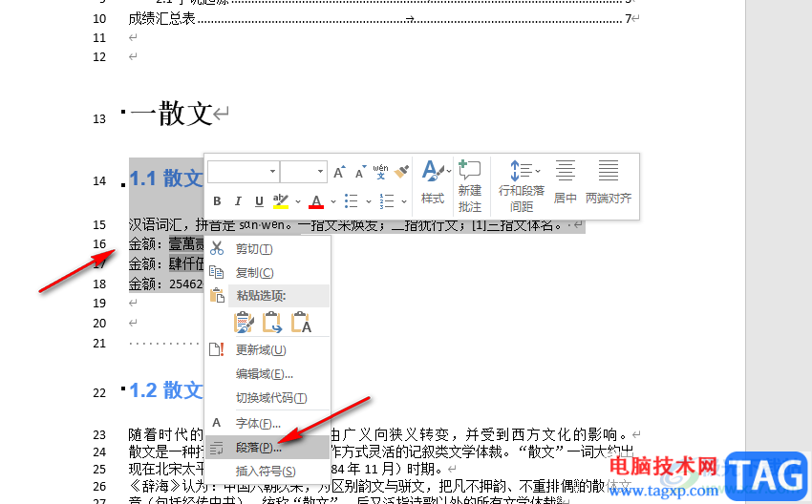Click the font size combo box
Viewport: 812px width, 504px height.
click(x=304, y=171)
